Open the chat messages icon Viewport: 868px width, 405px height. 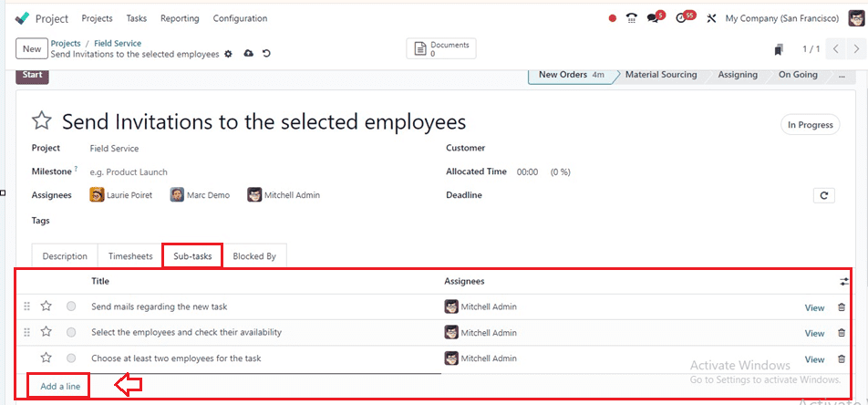654,18
